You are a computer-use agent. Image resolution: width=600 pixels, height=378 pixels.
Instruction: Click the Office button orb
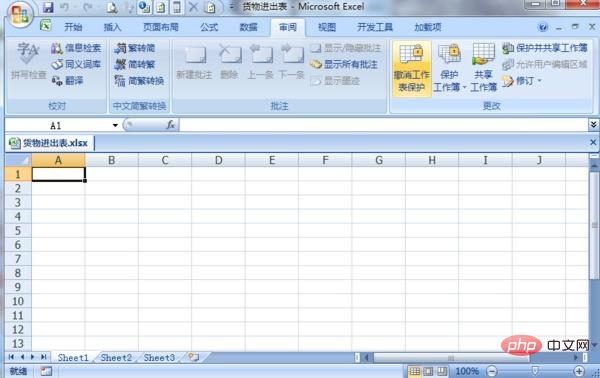20,14
